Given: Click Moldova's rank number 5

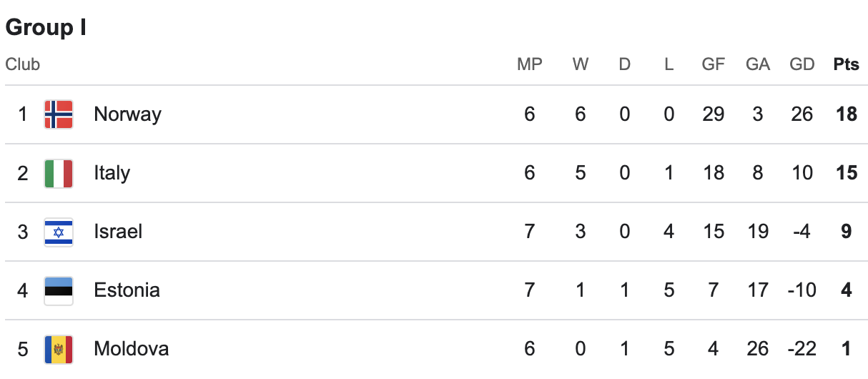Looking at the screenshot, I should pyautogui.click(x=23, y=349).
